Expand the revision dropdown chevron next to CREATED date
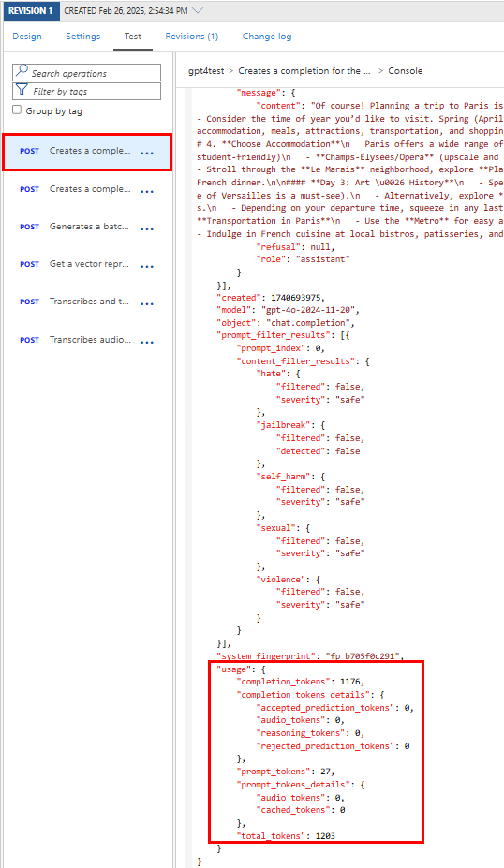The height and width of the screenshot is (868, 504). pos(197,10)
